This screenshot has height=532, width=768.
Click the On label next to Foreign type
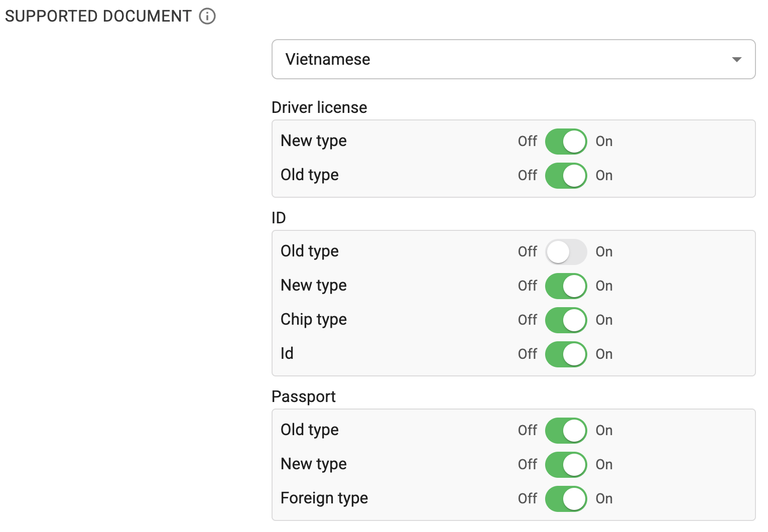click(604, 498)
